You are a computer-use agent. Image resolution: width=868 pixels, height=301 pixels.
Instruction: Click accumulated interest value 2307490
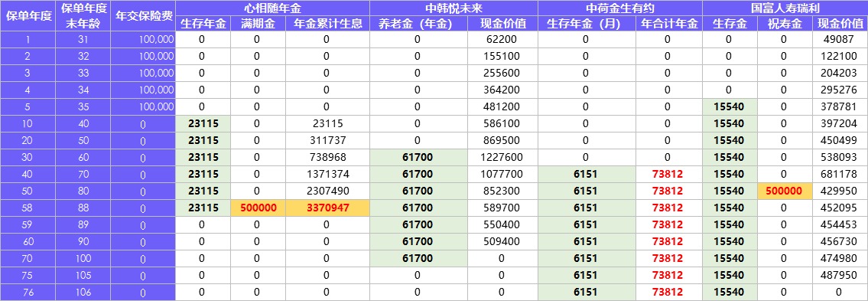coord(328,191)
